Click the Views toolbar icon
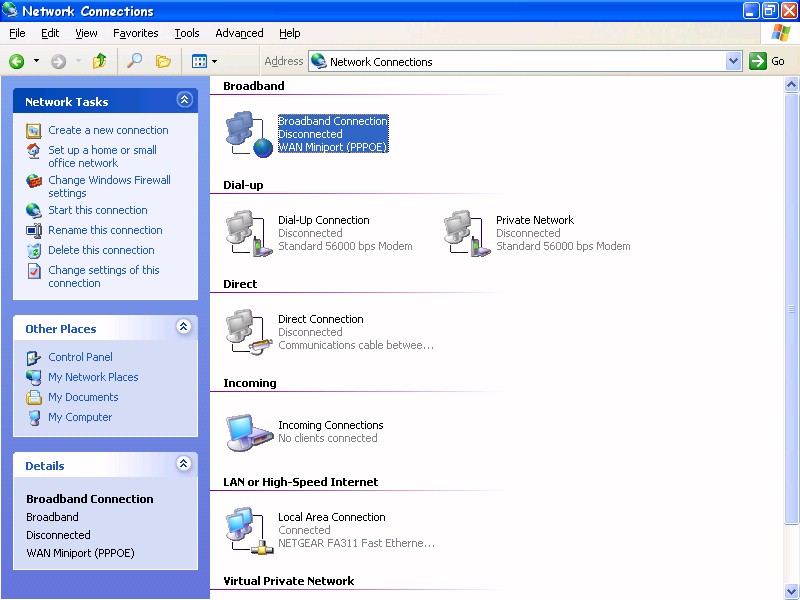This screenshot has height=600, width=800. (199, 62)
